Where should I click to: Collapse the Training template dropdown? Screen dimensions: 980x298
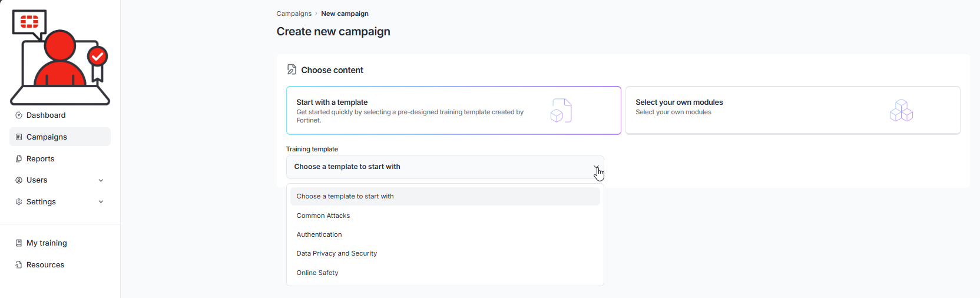[596, 167]
